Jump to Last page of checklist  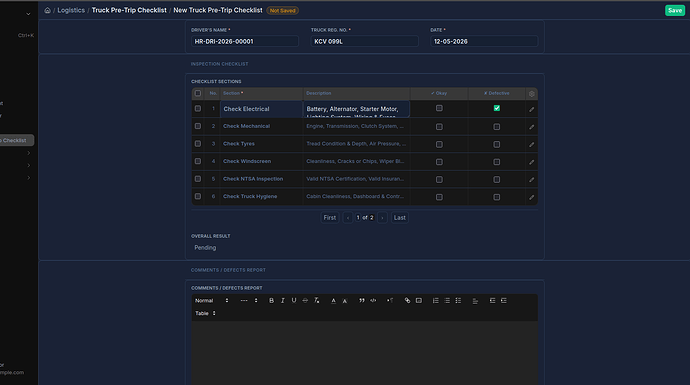tap(400, 218)
